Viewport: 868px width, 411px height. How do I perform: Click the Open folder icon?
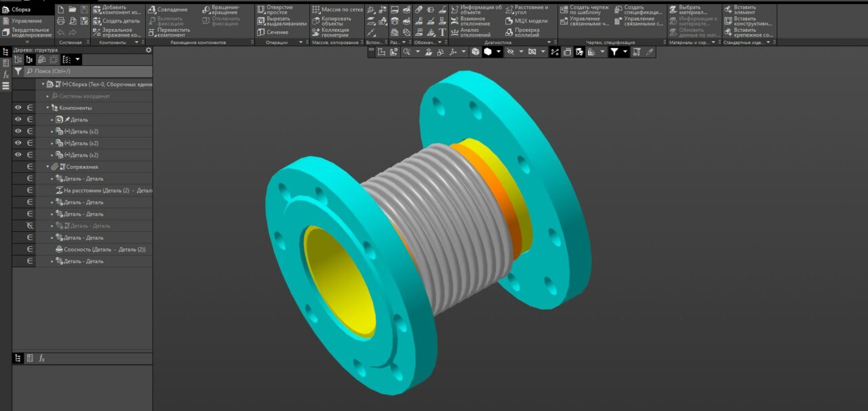[x=72, y=9]
